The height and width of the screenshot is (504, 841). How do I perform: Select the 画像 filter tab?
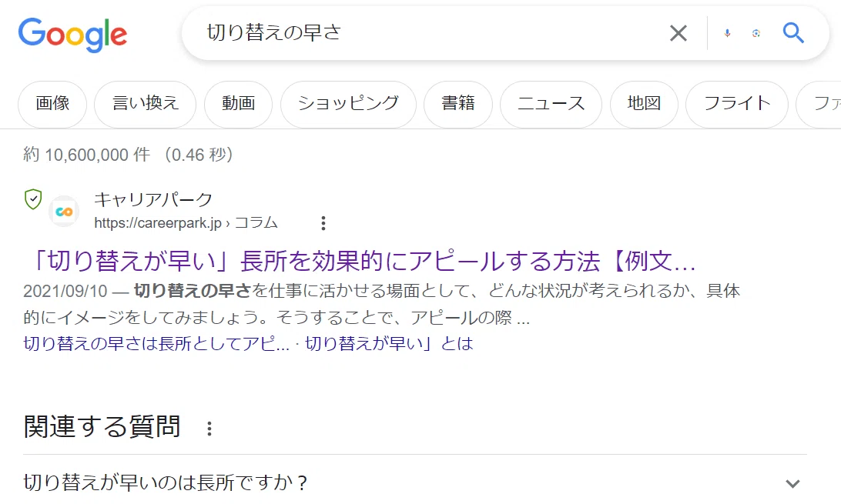click(52, 104)
